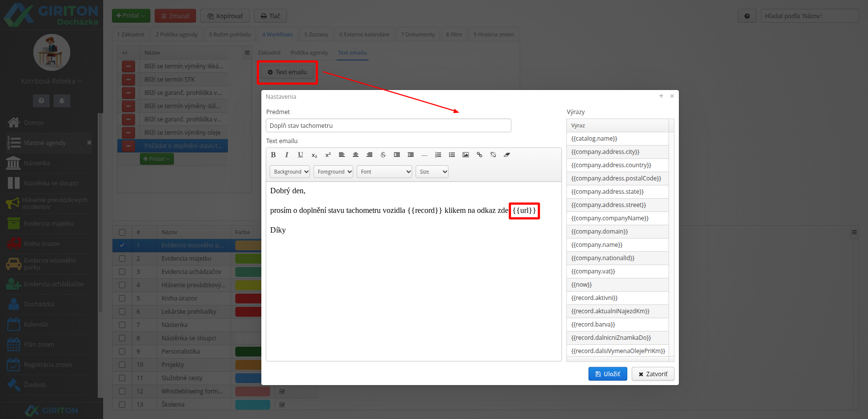Switch to the 2 Políčka agendy tab
Viewport: 868px width, 419px height.
[x=177, y=34]
